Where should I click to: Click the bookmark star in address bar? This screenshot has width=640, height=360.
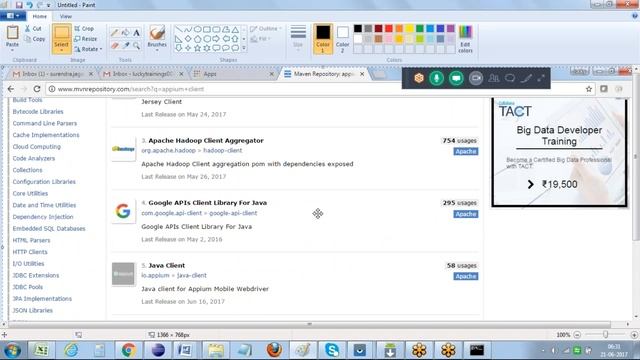click(x=589, y=89)
